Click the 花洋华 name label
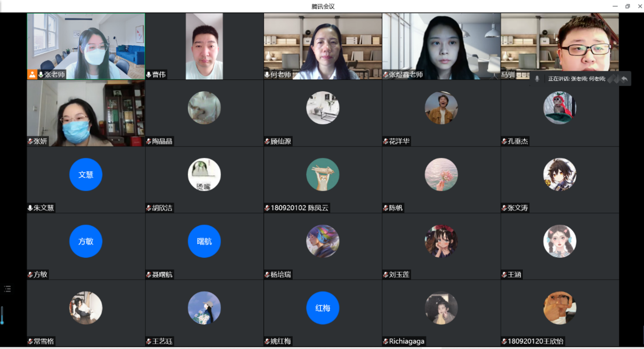Viewport: 644px width, 349px height. pyautogui.click(x=399, y=141)
